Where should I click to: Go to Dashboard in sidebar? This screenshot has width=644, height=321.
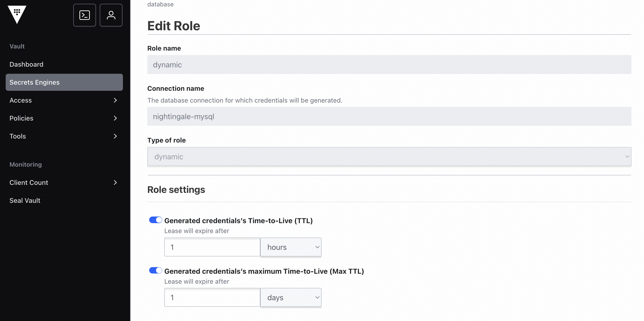26,64
